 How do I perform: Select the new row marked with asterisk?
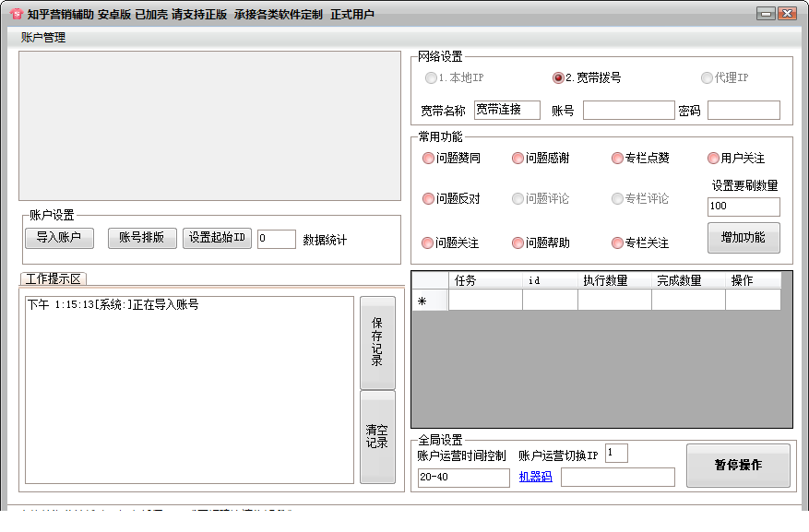click(430, 300)
